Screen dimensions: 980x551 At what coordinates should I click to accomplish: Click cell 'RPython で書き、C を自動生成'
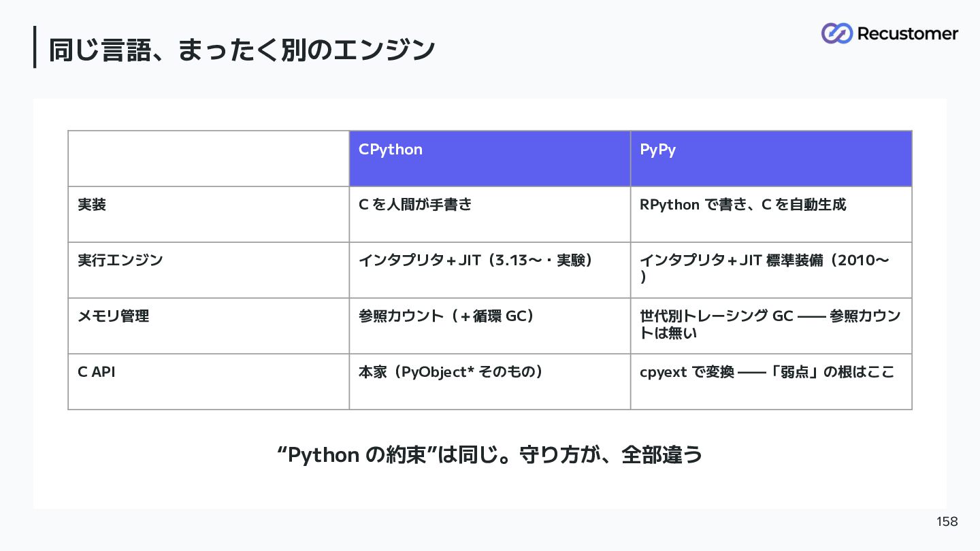pyautogui.click(x=771, y=214)
